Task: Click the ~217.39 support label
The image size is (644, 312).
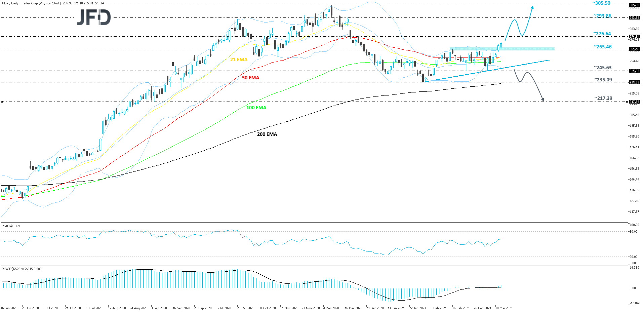Action: (x=603, y=98)
